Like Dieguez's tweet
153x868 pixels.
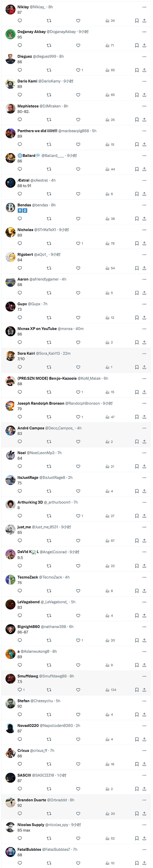tap(78, 70)
